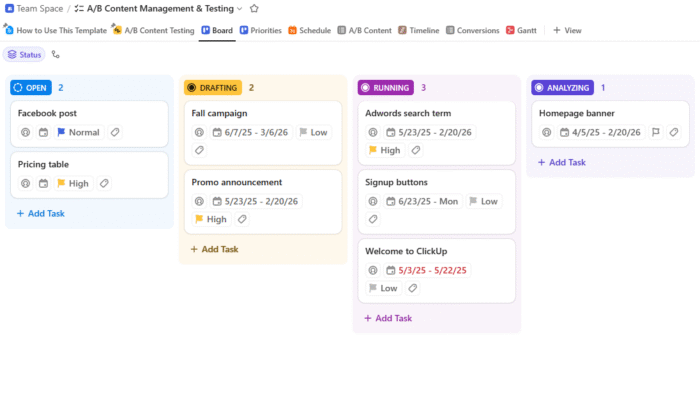Change High priority on Adwords search term
700x405 pixels.
[385, 150]
